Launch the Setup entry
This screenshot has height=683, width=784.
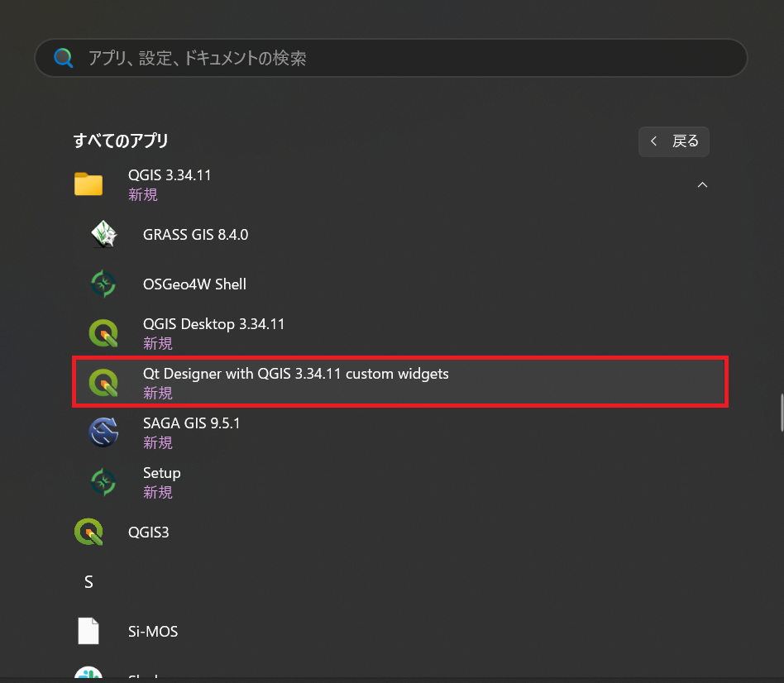pos(400,482)
